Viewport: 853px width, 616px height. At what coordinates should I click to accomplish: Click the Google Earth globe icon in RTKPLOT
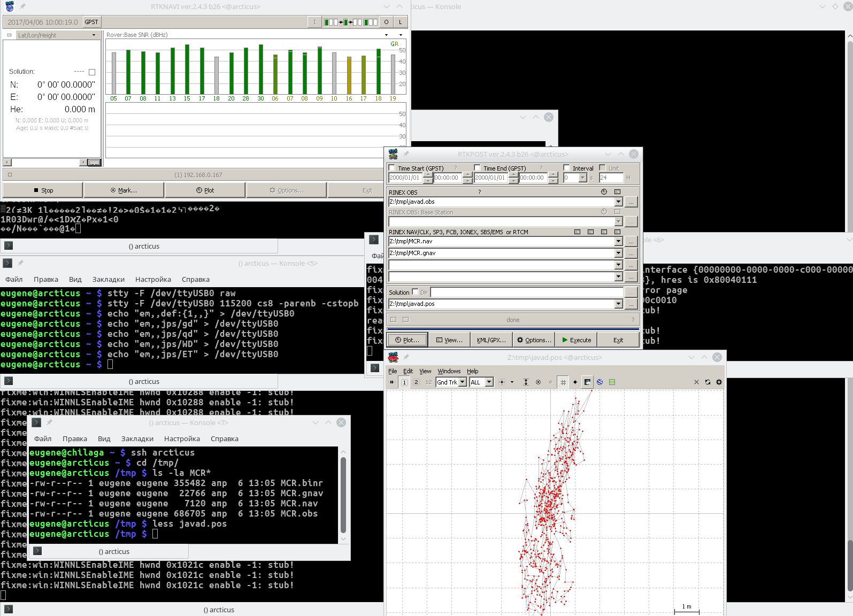point(600,382)
